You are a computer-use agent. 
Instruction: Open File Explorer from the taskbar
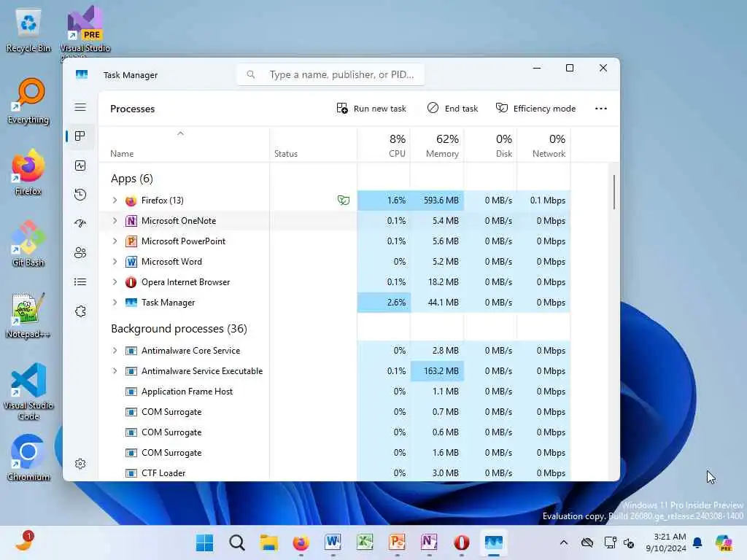click(268, 542)
